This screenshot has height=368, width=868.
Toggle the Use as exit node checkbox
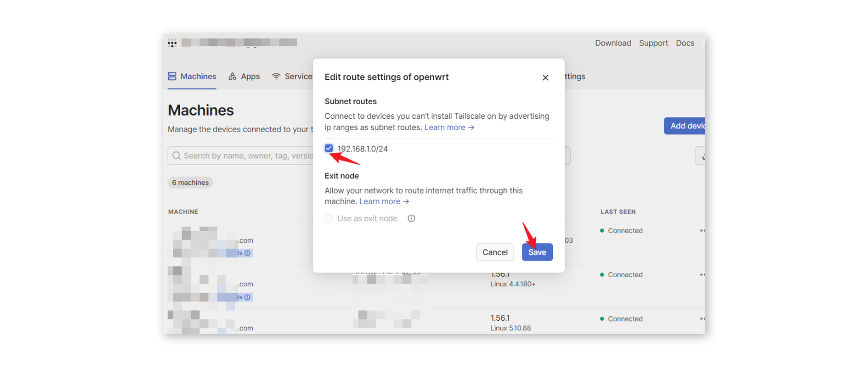(329, 219)
